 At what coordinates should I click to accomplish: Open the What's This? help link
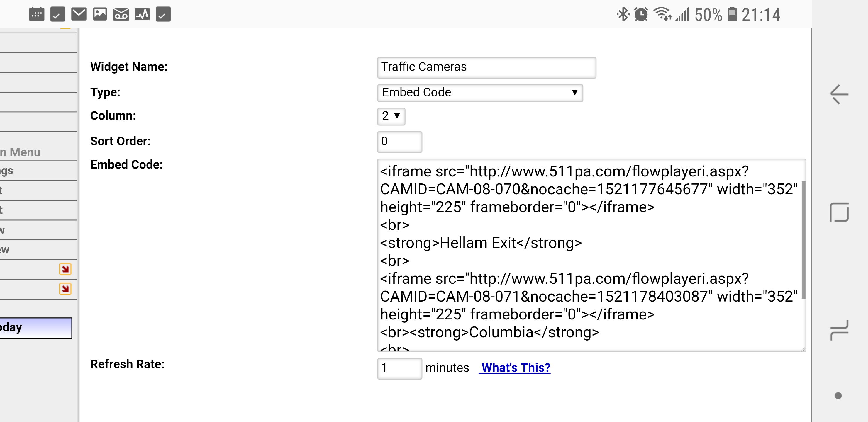point(515,367)
